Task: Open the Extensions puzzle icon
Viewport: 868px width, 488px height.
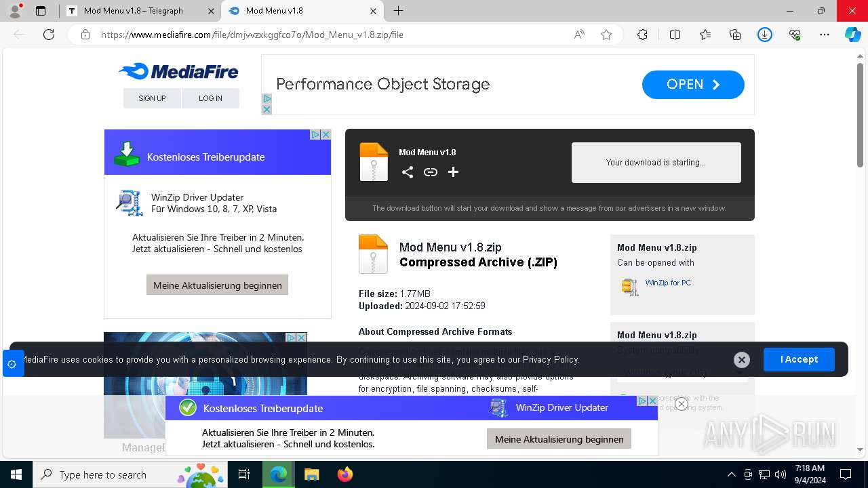Action: (642, 35)
